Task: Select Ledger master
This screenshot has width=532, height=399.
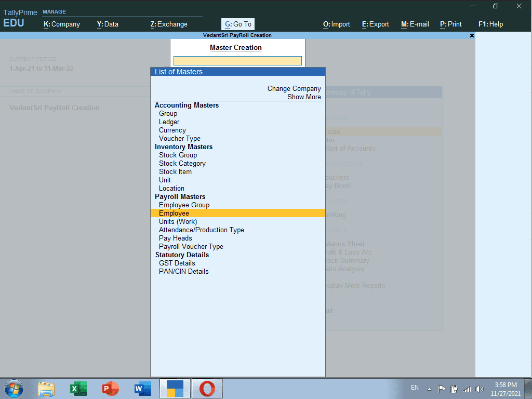Action: 169,122
